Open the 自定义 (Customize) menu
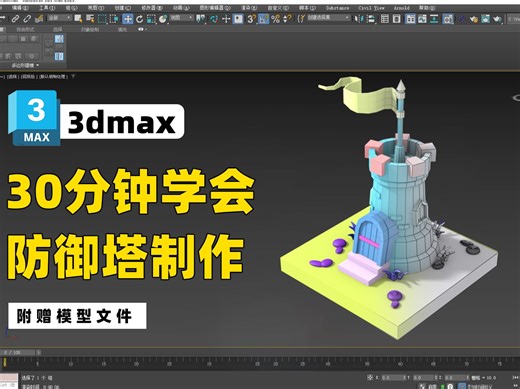520x389 pixels. (278, 8)
